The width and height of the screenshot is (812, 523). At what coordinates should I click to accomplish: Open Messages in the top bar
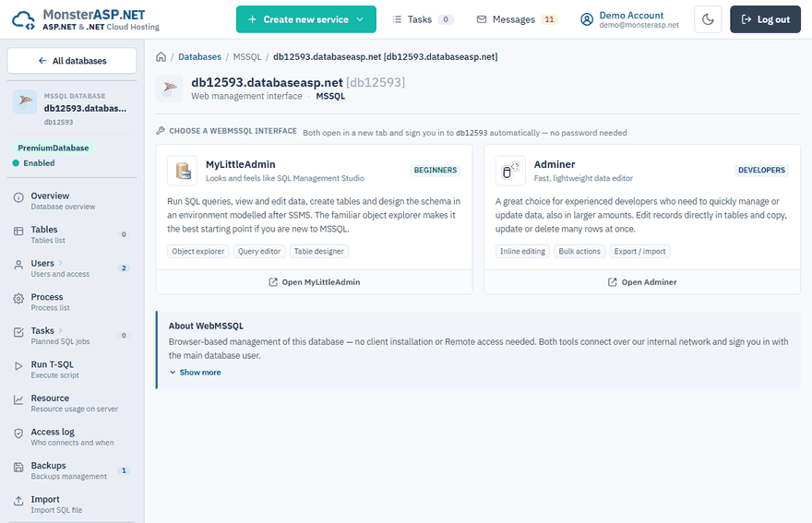coord(517,19)
